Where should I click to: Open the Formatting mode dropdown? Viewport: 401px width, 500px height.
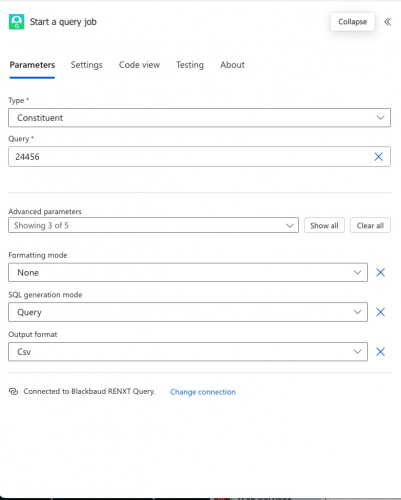coord(188,272)
